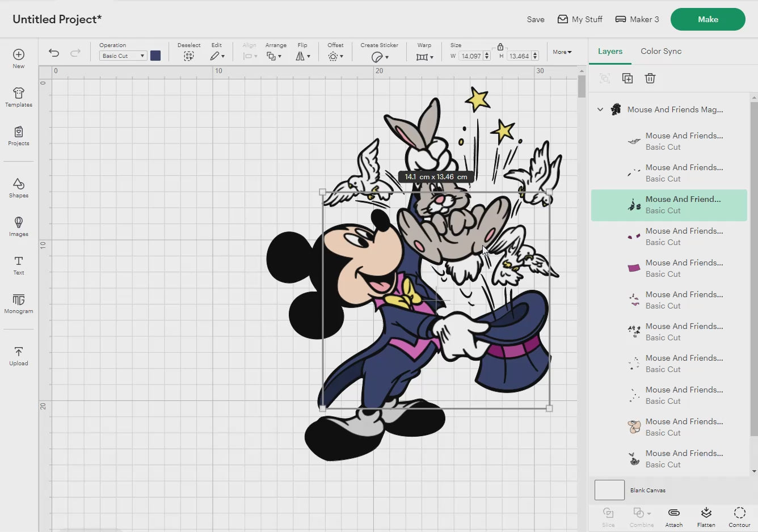Click the Attach button
The height and width of the screenshot is (532, 758).
[x=674, y=517]
